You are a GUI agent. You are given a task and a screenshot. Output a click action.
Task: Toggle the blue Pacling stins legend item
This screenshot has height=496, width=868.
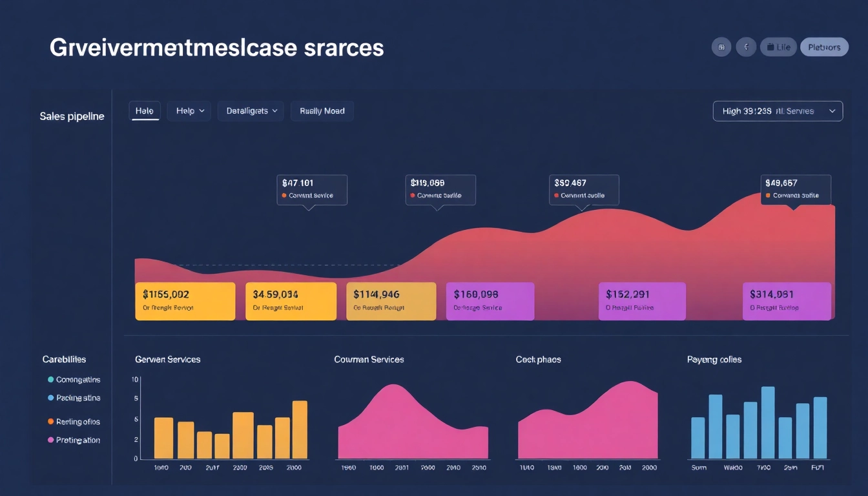[51, 398]
